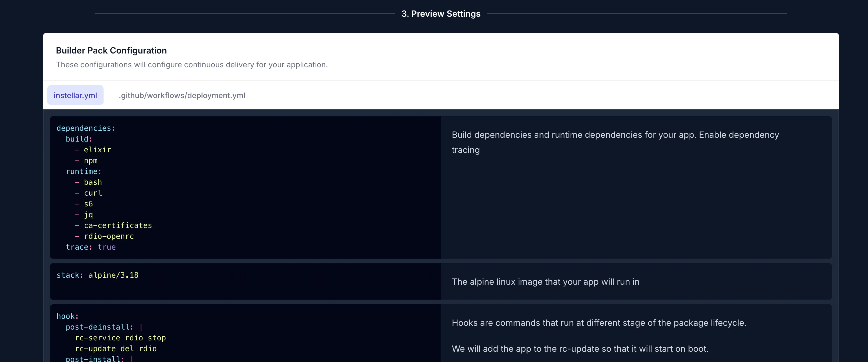
Task: Click the '3. Preview Settings' step heading
Action: [441, 14]
